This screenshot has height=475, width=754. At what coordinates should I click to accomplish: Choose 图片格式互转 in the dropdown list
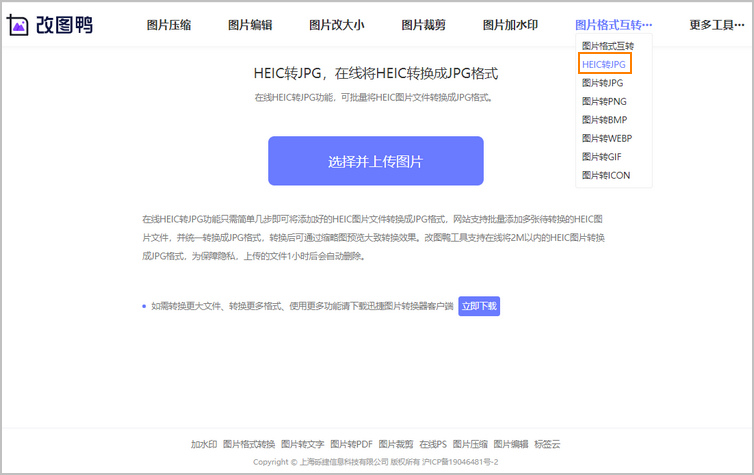tap(608, 46)
